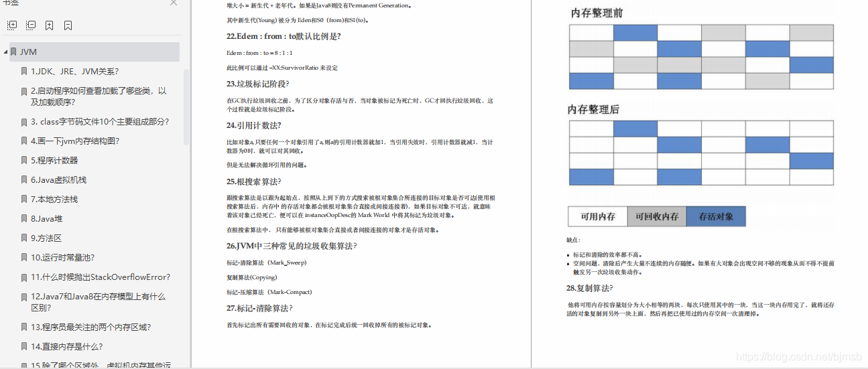The width and height of the screenshot is (868, 369).
Task: Open bookmark 6.Java虚拟机栈
Action: [x=58, y=180]
